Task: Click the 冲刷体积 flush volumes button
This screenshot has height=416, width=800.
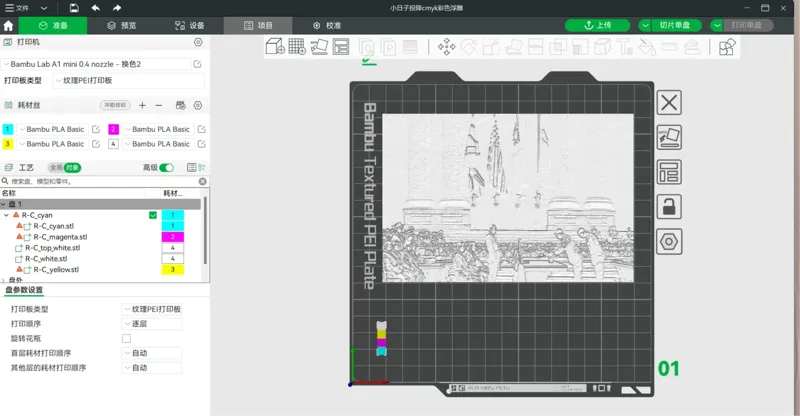Action: tap(115, 105)
